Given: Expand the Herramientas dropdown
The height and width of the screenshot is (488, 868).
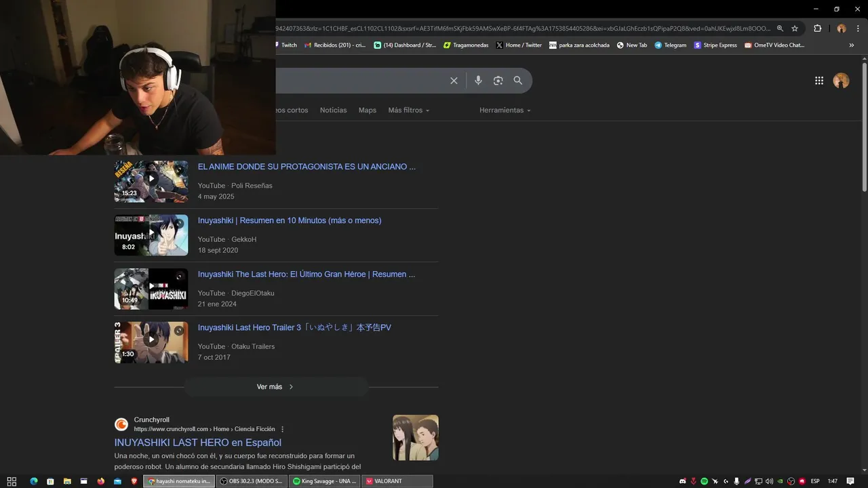Looking at the screenshot, I should coord(505,110).
